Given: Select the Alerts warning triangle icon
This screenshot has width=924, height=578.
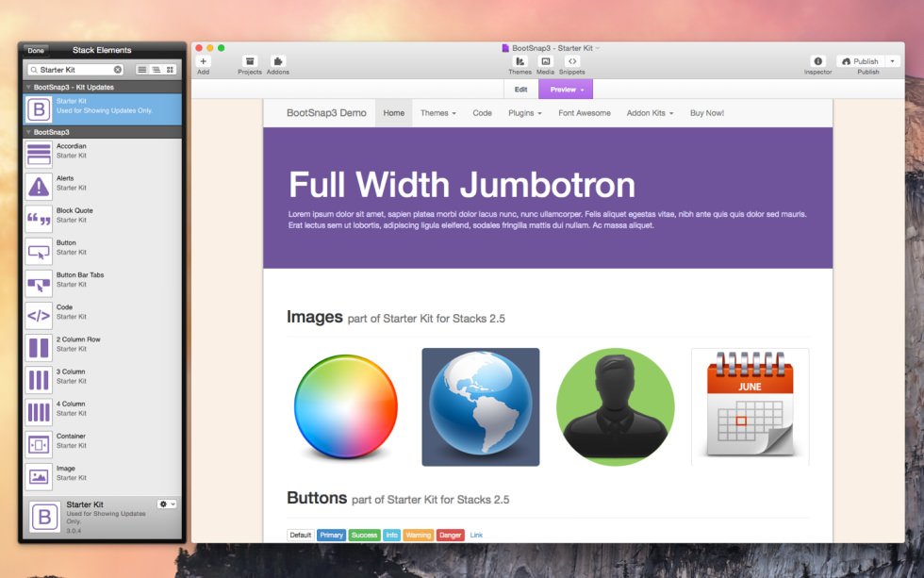Looking at the screenshot, I should 39,187.
